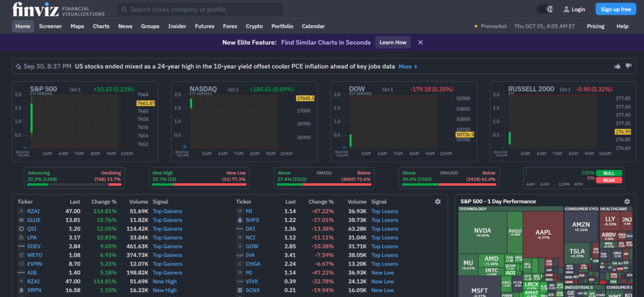Click the EVMN company icon
This screenshot has height=297, width=644.
point(21,264)
